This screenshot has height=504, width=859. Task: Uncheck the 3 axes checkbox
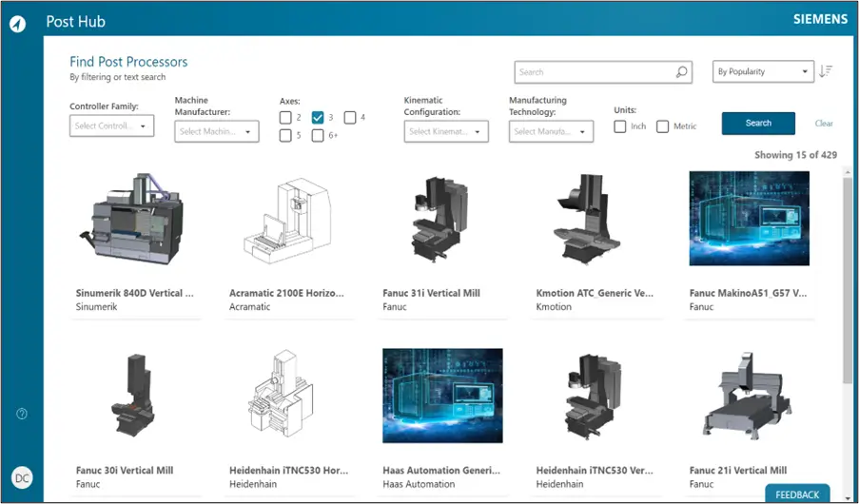coord(318,117)
